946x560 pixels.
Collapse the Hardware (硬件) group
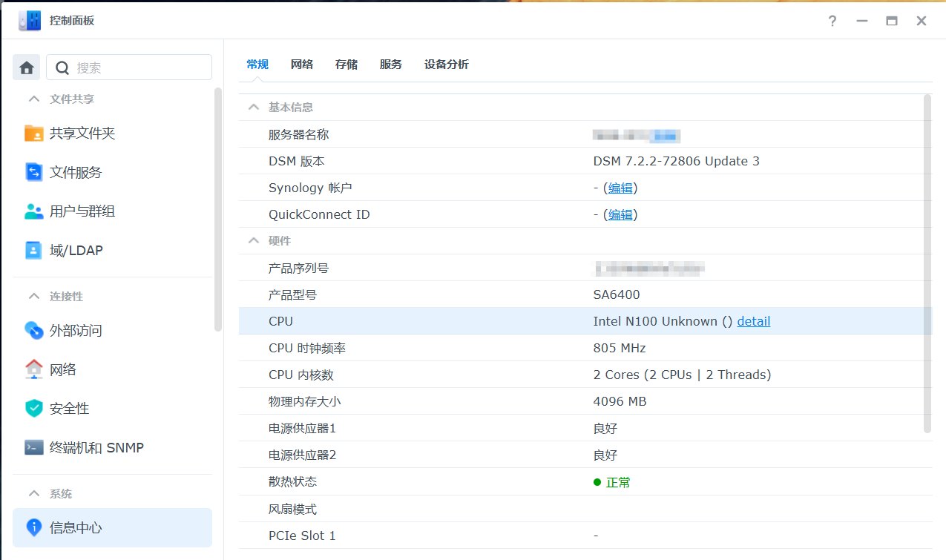(x=254, y=240)
